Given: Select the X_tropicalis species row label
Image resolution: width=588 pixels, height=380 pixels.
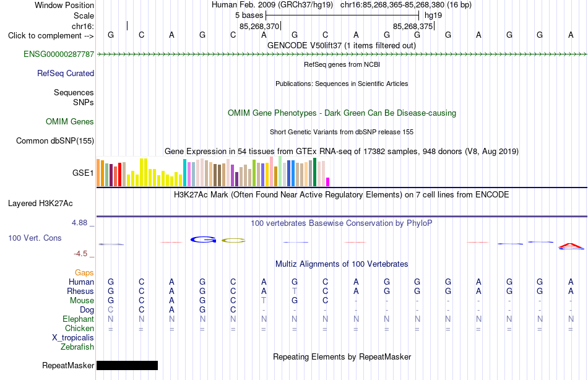Looking at the screenshot, I should click(73, 338).
